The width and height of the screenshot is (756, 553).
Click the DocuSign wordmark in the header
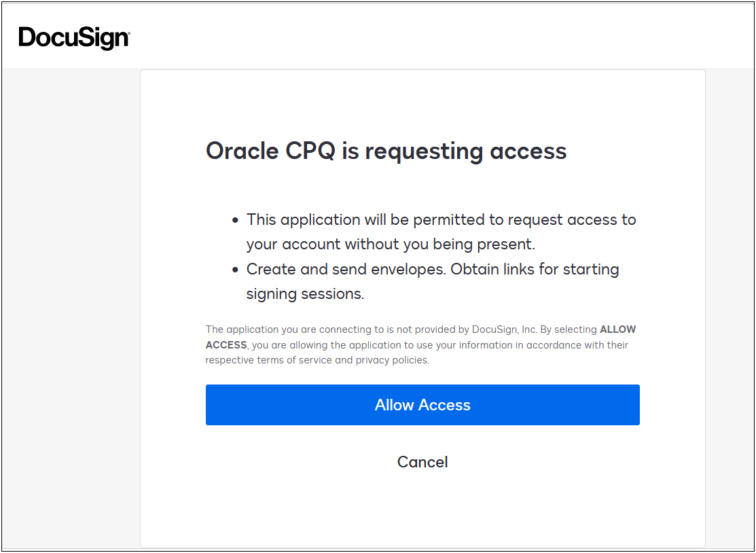[x=72, y=37]
